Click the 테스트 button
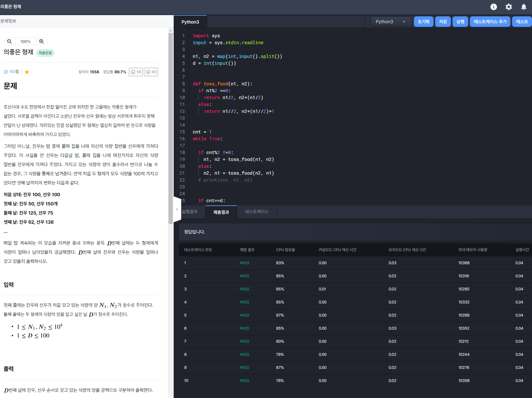532x398 pixels. point(522,22)
